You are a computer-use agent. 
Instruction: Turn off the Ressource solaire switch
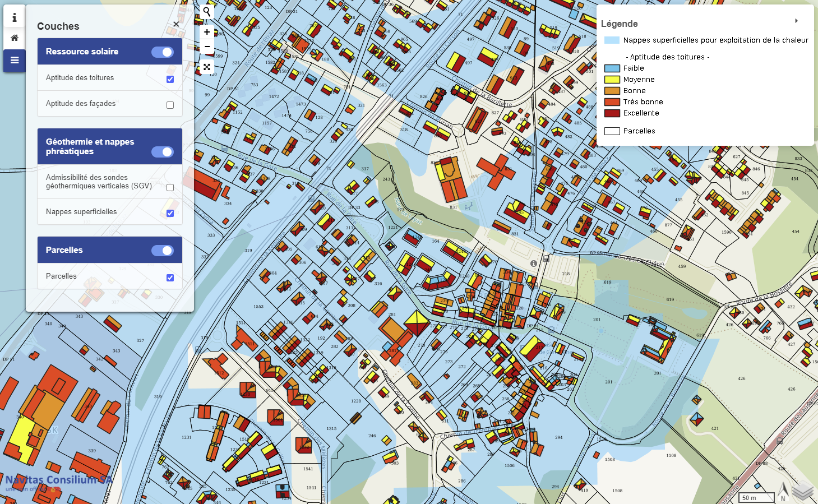[163, 52]
